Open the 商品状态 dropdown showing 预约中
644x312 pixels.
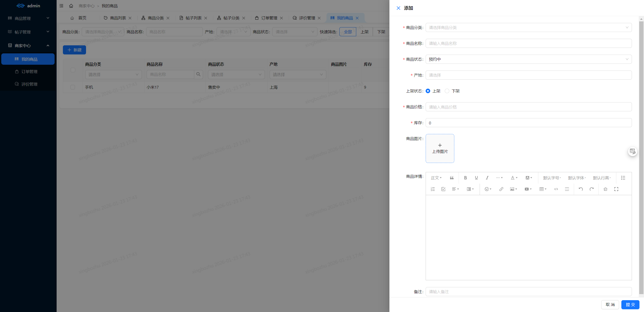click(x=528, y=59)
